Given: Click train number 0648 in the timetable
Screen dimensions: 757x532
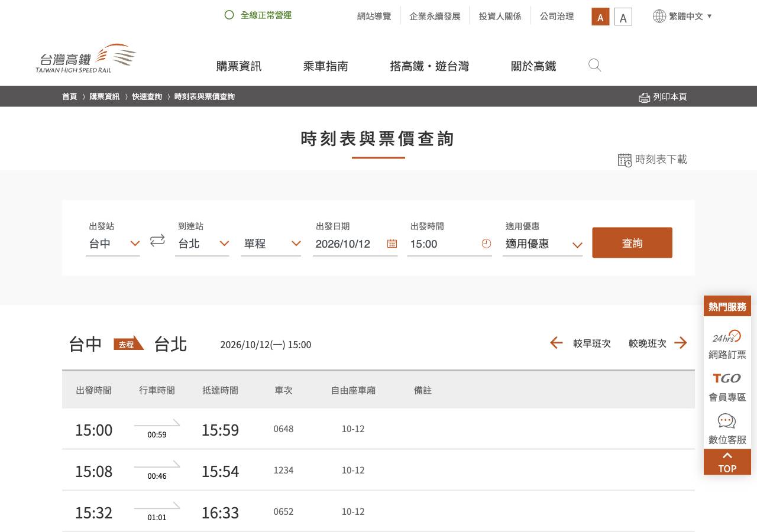Looking at the screenshot, I should tap(283, 429).
